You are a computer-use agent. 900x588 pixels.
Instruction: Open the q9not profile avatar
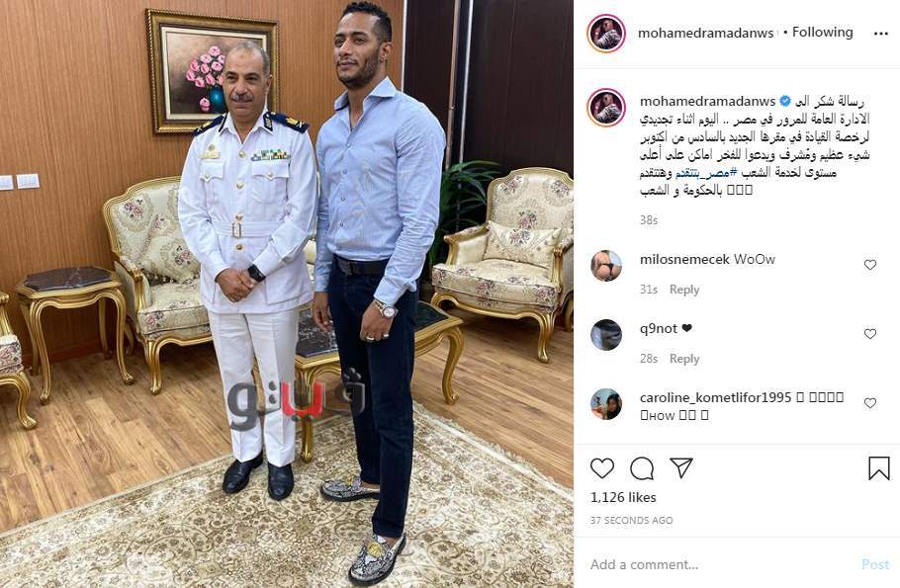coord(606,334)
